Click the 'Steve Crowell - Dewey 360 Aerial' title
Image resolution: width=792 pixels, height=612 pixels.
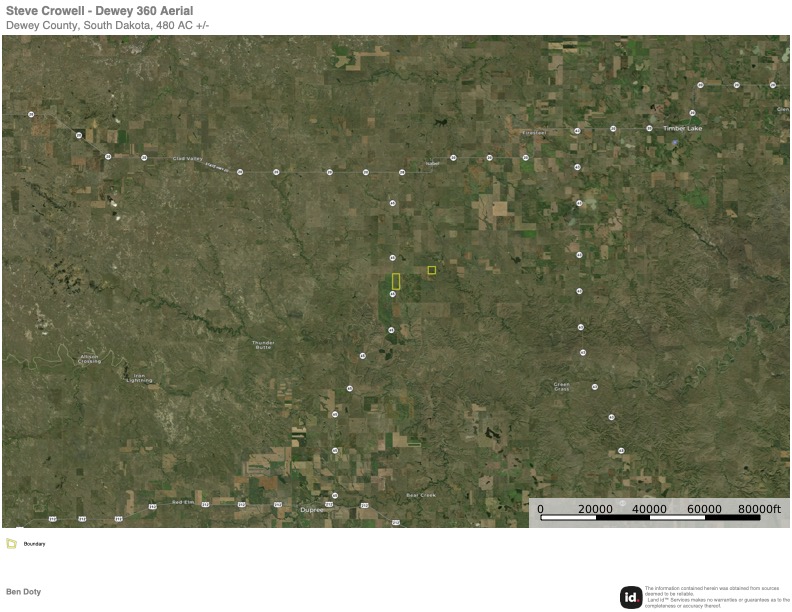tap(100, 10)
